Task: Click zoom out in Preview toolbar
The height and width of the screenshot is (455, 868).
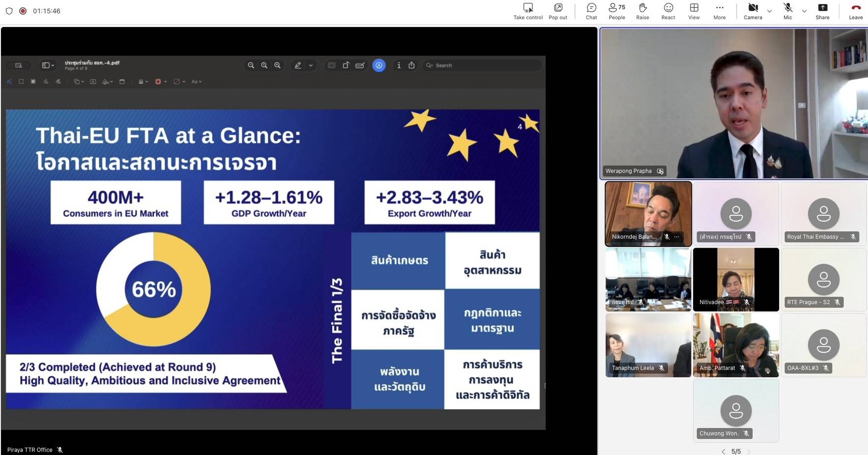Action: click(251, 65)
